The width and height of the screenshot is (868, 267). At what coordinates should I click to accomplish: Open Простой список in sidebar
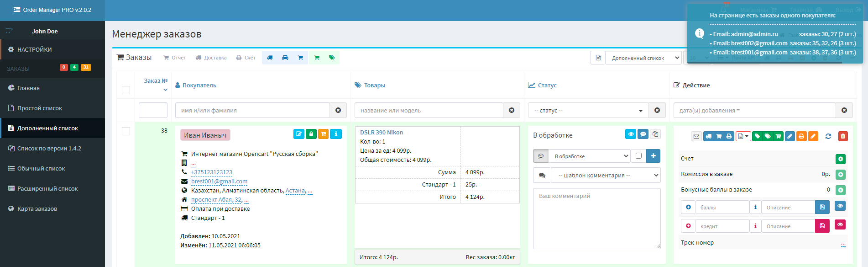pos(40,108)
